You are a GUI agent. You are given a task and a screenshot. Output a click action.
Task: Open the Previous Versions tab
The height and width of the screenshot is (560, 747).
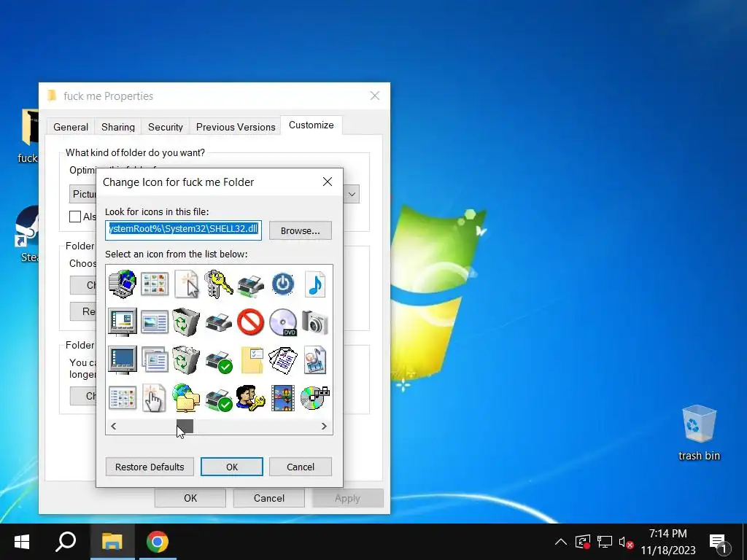click(x=236, y=127)
